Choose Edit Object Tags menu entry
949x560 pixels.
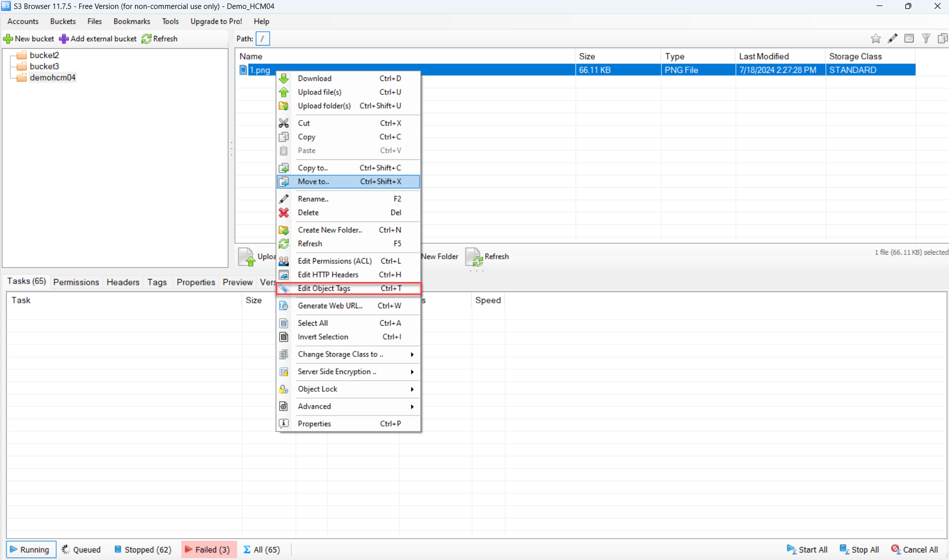click(324, 288)
